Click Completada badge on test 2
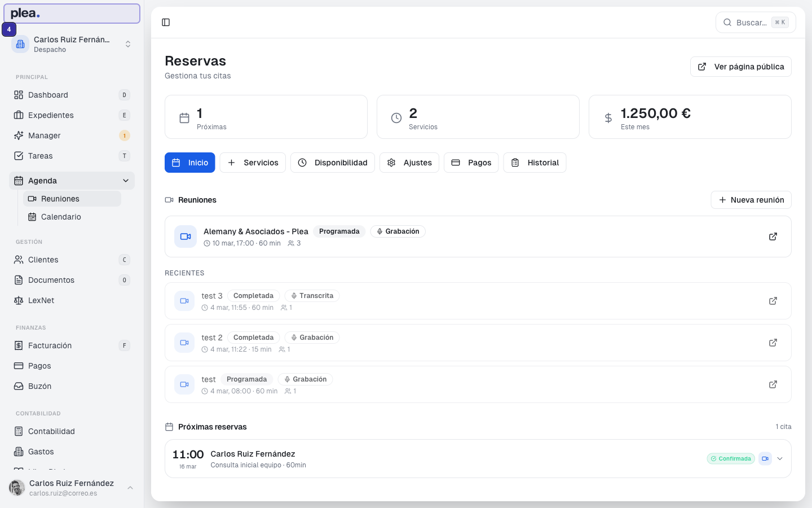This screenshot has height=508, width=812. pyautogui.click(x=253, y=338)
